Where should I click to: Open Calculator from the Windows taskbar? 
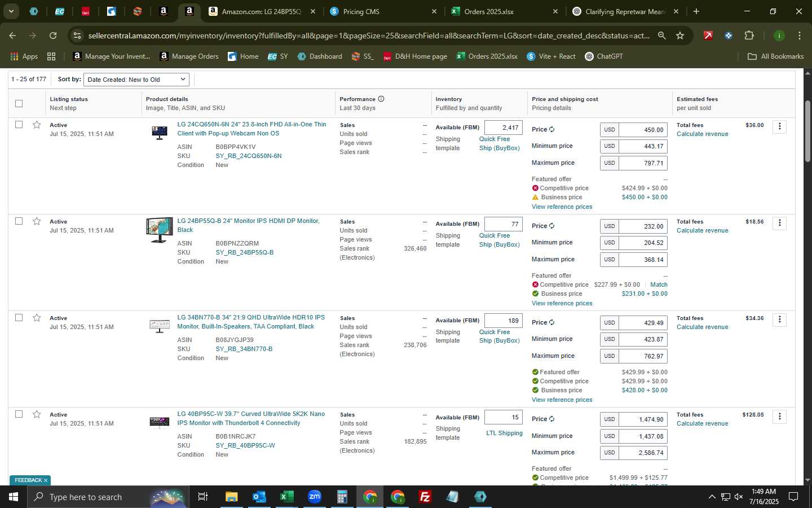point(342,497)
